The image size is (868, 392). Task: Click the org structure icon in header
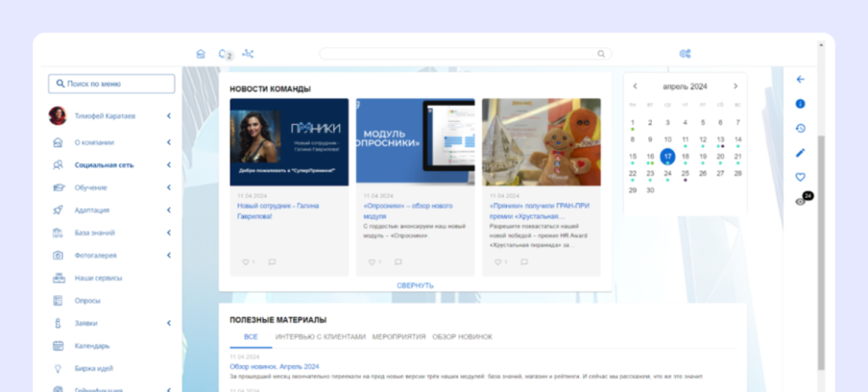pyautogui.click(x=248, y=53)
